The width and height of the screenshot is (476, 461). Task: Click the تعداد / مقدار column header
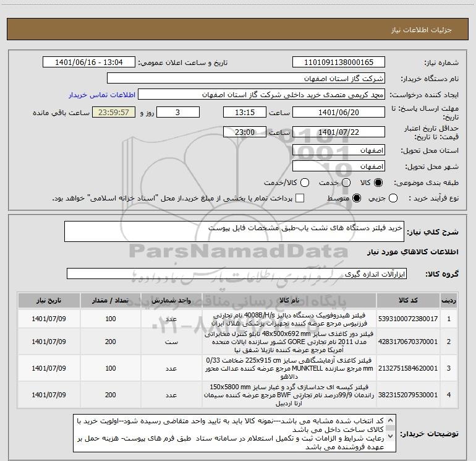(110, 300)
